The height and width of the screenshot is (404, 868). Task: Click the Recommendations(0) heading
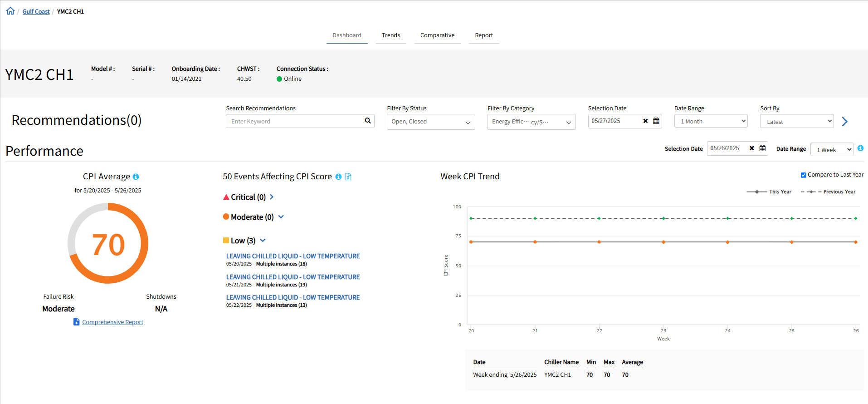pos(77,120)
